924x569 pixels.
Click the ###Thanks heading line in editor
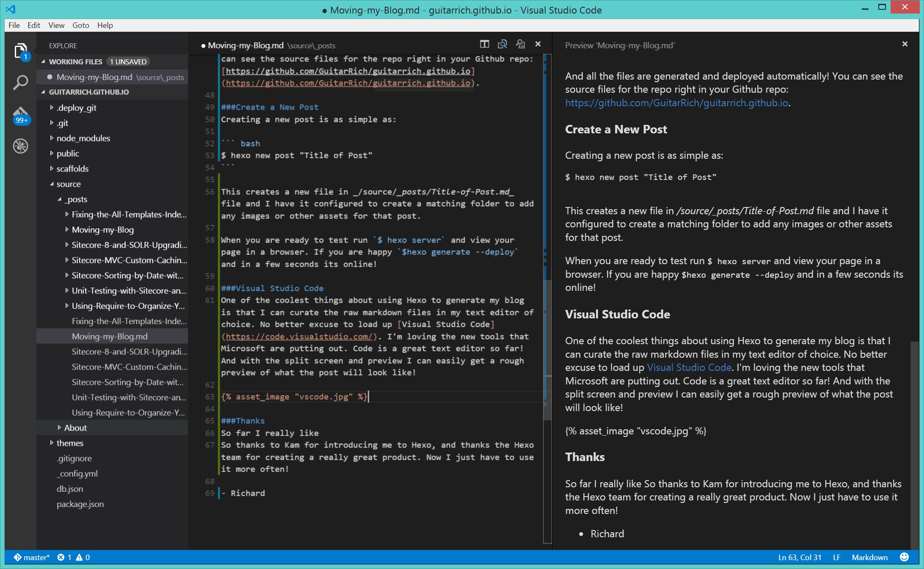(x=243, y=421)
